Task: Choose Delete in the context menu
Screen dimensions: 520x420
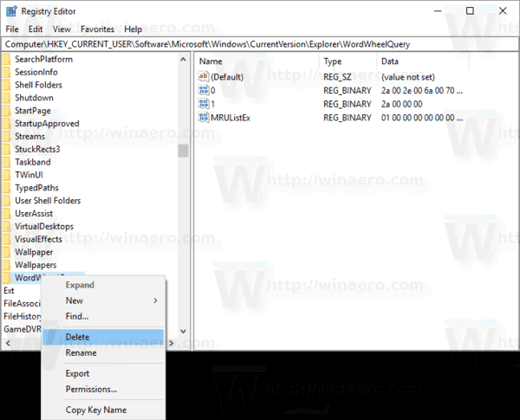Action: [103, 337]
